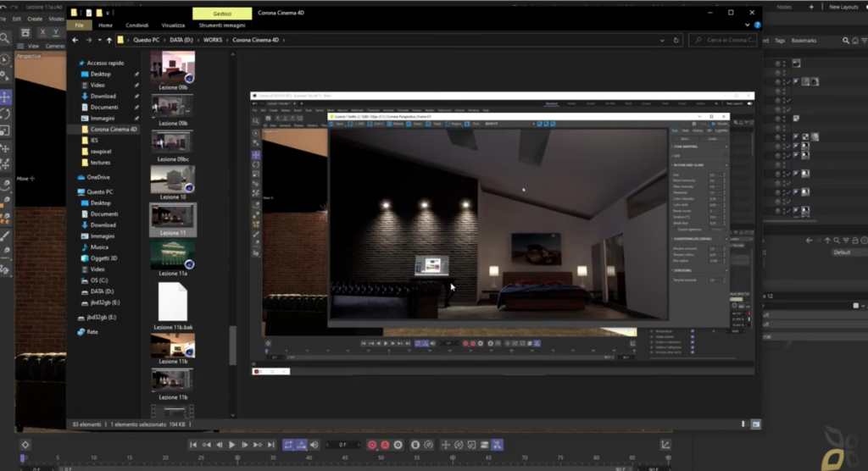868x471 pixels.
Task: Go to start of animation in timeline
Action: tap(192, 445)
